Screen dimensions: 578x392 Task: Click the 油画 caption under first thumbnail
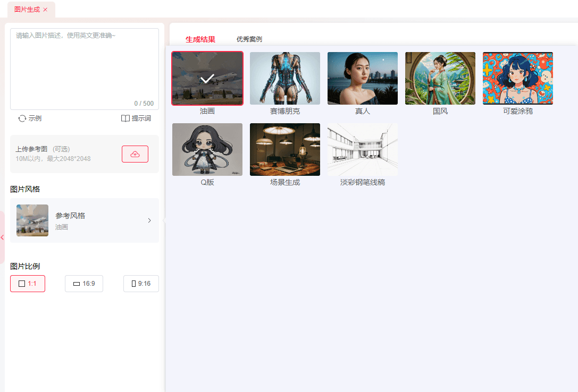(207, 111)
